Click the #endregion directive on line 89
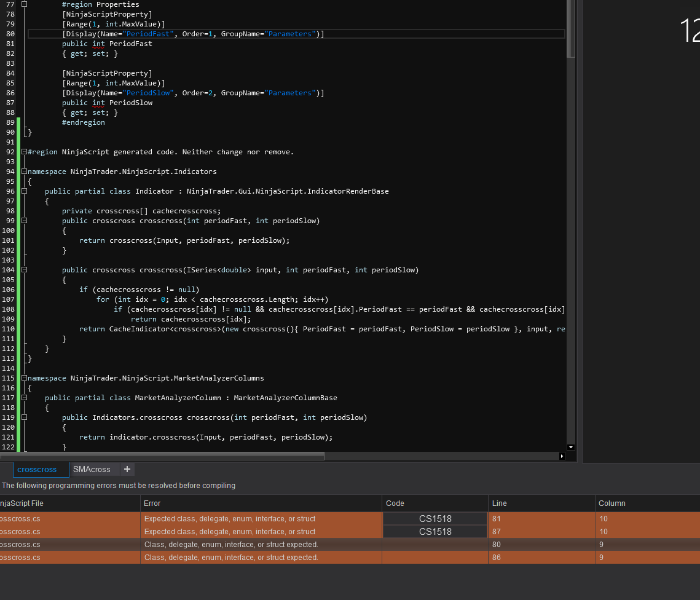The height and width of the screenshot is (600, 700). tap(84, 122)
